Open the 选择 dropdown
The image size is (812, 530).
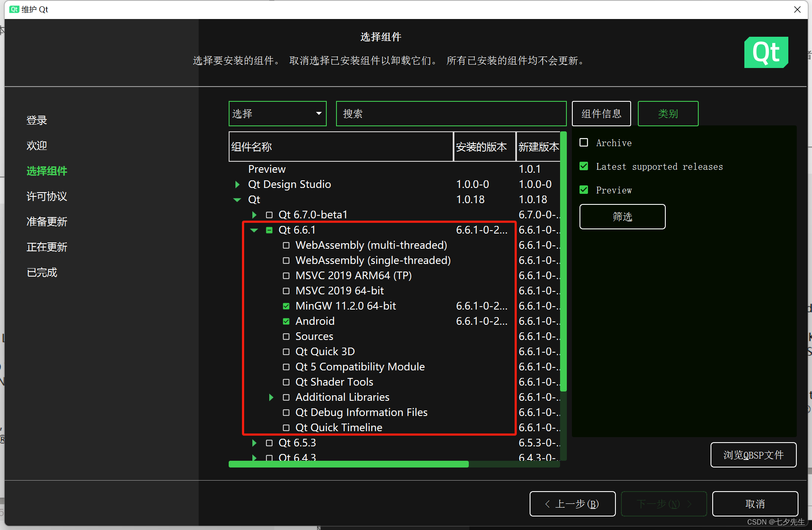[277, 114]
